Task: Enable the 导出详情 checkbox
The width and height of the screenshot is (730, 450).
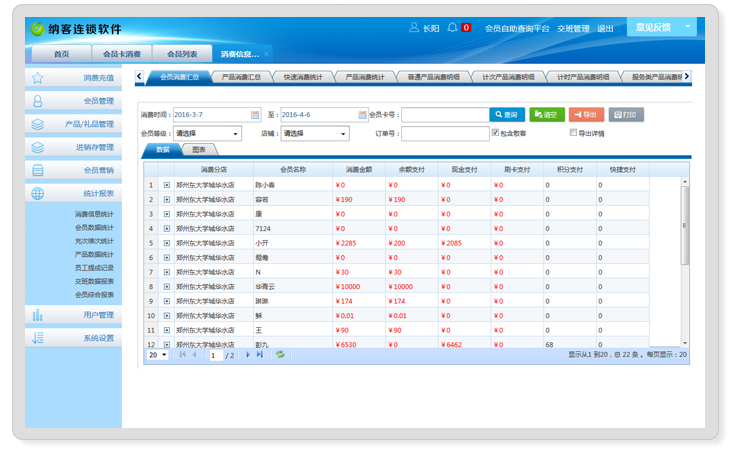Action: pos(573,133)
